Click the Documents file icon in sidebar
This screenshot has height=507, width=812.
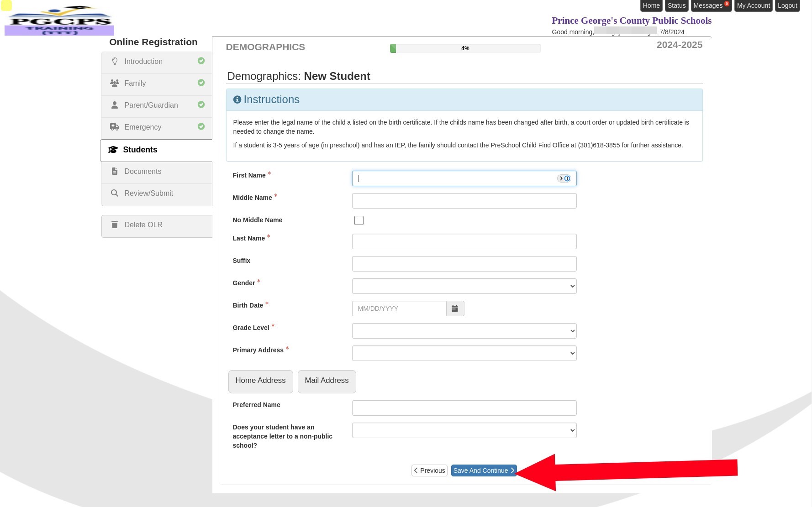114,171
